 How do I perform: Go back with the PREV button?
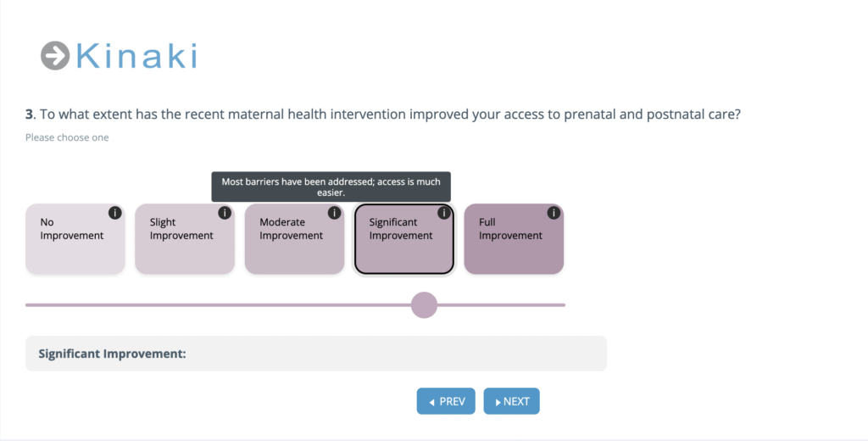pyautogui.click(x=446, y=401)
